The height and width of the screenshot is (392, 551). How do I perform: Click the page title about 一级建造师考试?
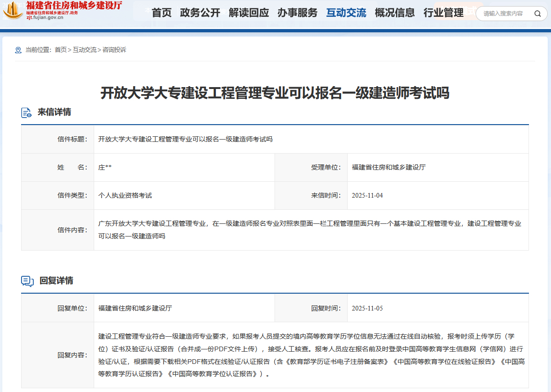(x=275, y=93)
